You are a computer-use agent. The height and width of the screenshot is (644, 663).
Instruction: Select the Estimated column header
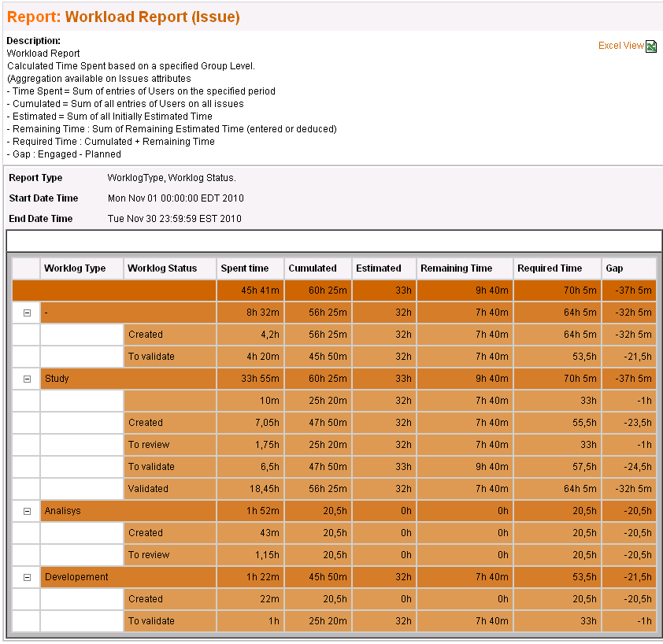pos(379,268)
